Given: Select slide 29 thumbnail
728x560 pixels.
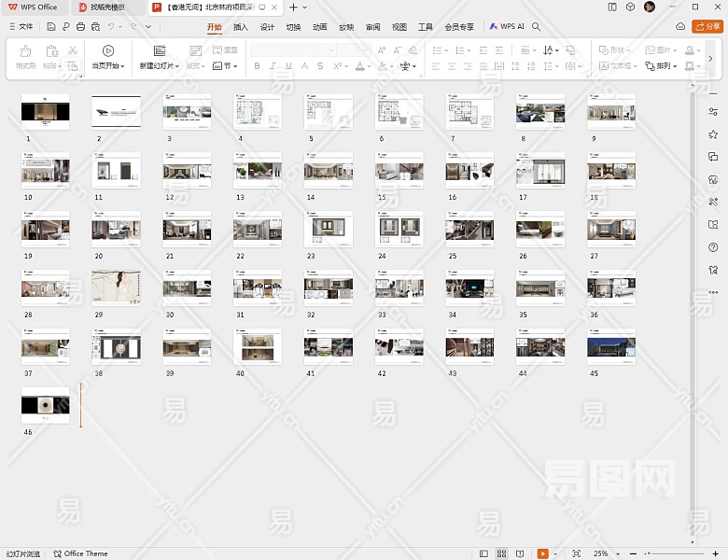Looking at the screenshot, I should point(116,288).
